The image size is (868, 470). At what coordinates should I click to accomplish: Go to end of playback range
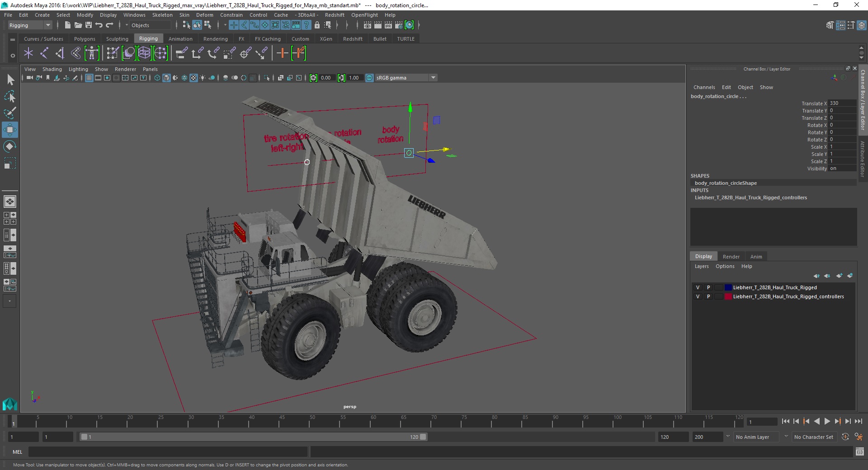tap(858, 421)
